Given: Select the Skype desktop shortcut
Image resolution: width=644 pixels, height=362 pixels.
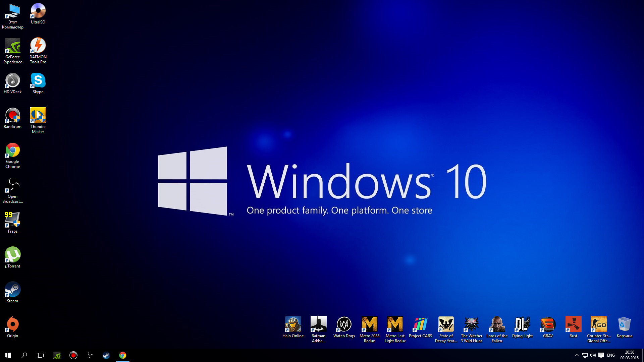Looking at the screenshot, I should tap(38, 83).
